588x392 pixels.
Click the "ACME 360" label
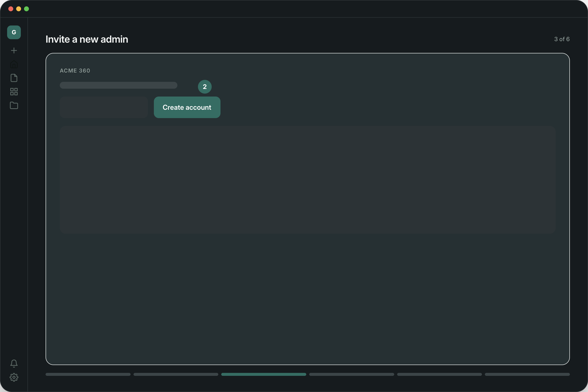(75, 71)
